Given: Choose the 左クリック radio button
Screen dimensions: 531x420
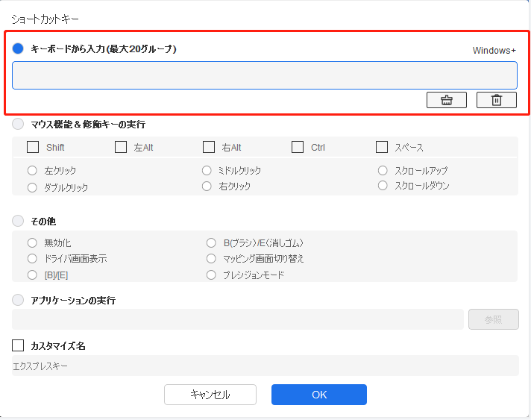Looking at the screenshot, I should click(32, 171).
